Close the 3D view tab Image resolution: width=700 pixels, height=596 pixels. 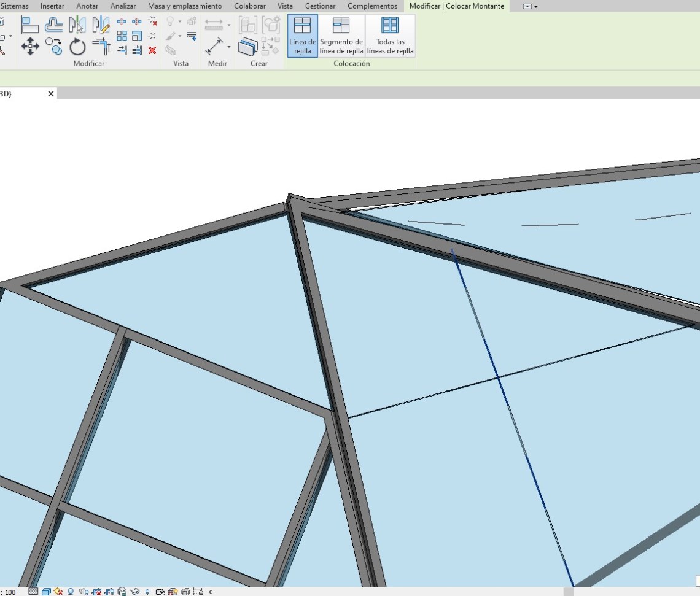coord(51,94)
